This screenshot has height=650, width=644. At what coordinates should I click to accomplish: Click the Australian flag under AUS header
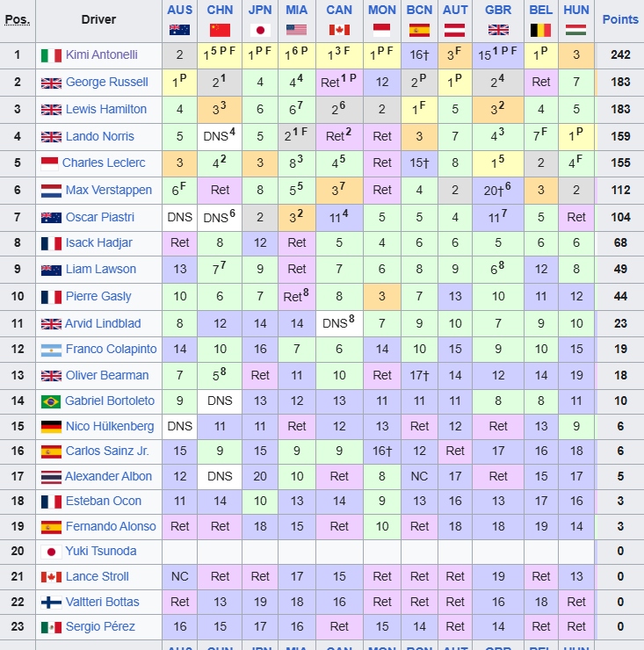179,30
